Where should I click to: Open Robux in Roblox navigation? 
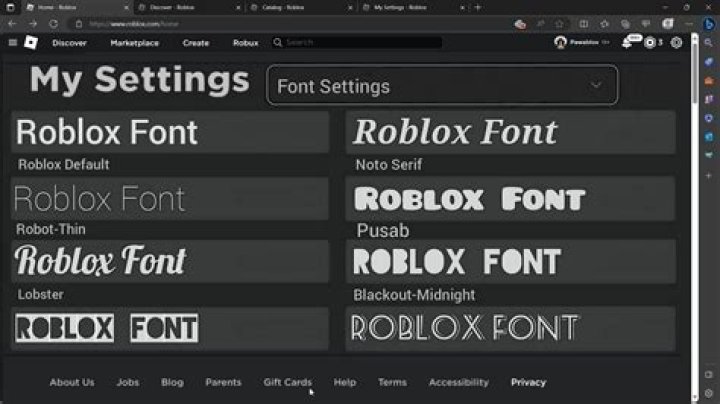[x=246, y=43]
